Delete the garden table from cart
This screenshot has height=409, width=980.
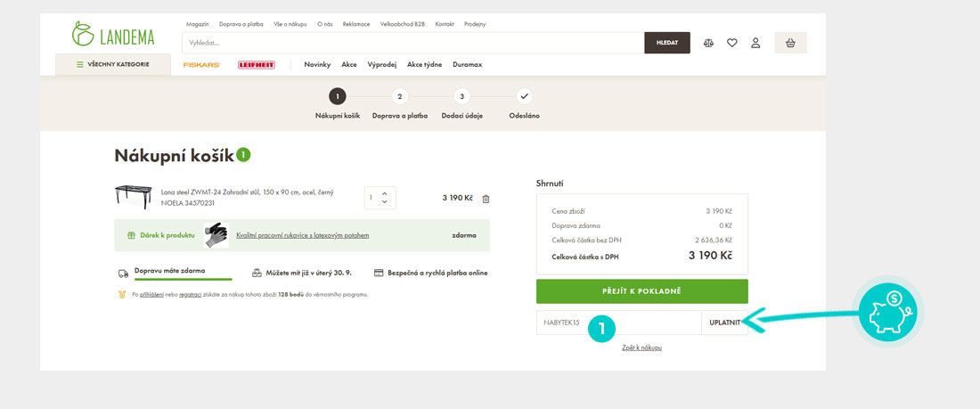[x=486, y=199]
